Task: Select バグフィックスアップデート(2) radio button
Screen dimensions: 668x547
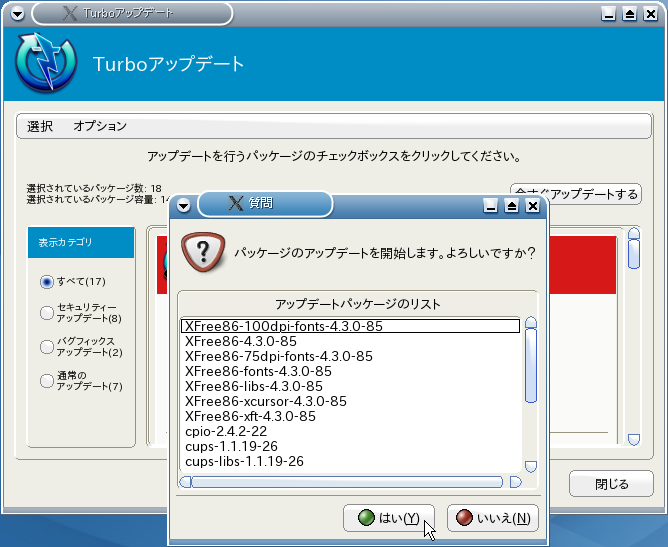Action: point(46,347)
